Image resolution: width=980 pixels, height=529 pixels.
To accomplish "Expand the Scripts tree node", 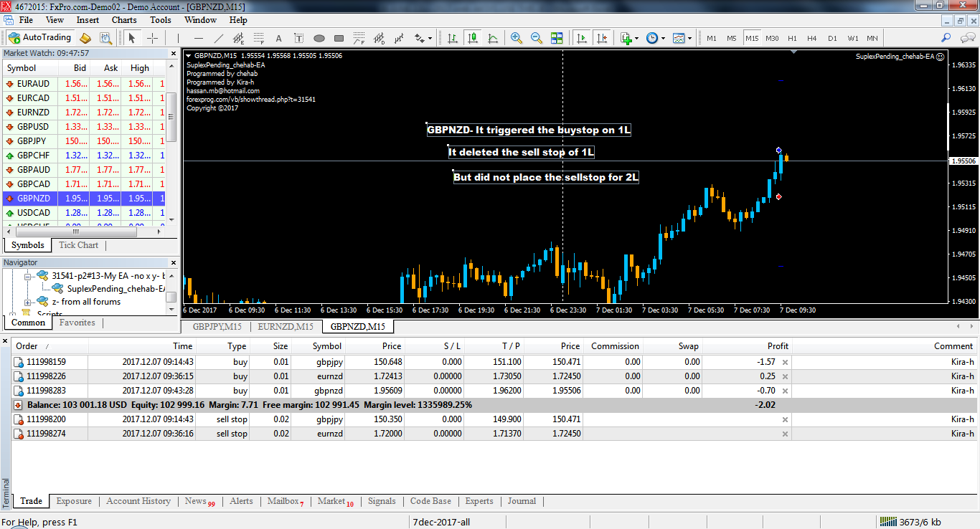I will click(13, 314).
